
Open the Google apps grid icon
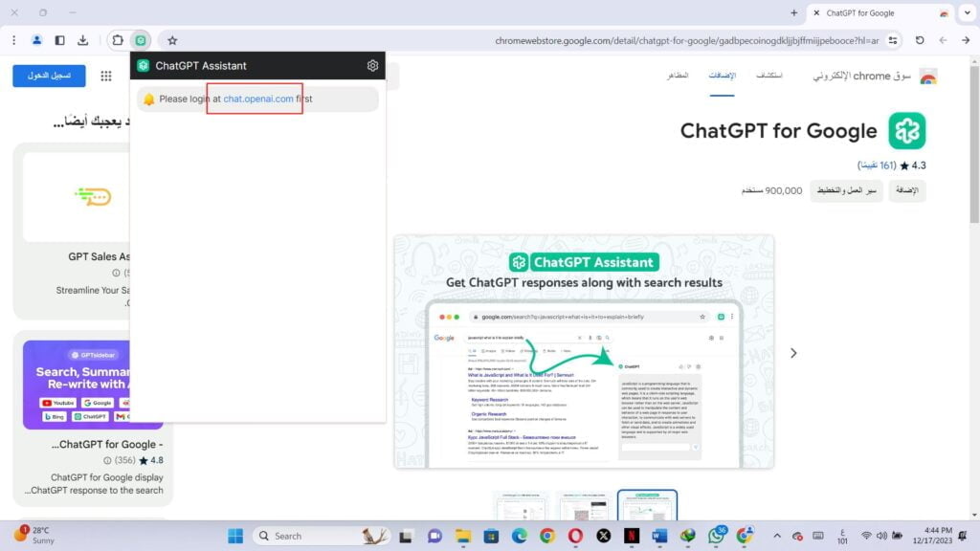coord(106,76)
